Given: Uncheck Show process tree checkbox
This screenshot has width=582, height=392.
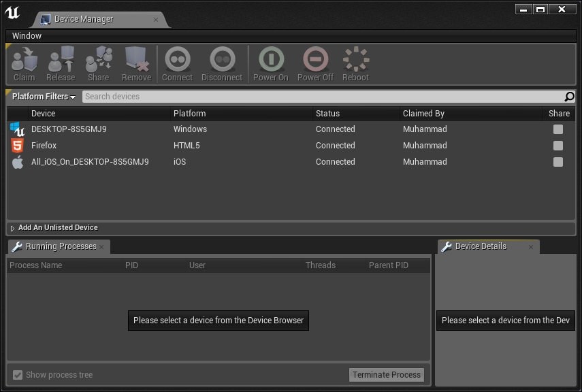Looking at the screenshot, I should click(18, 375).
